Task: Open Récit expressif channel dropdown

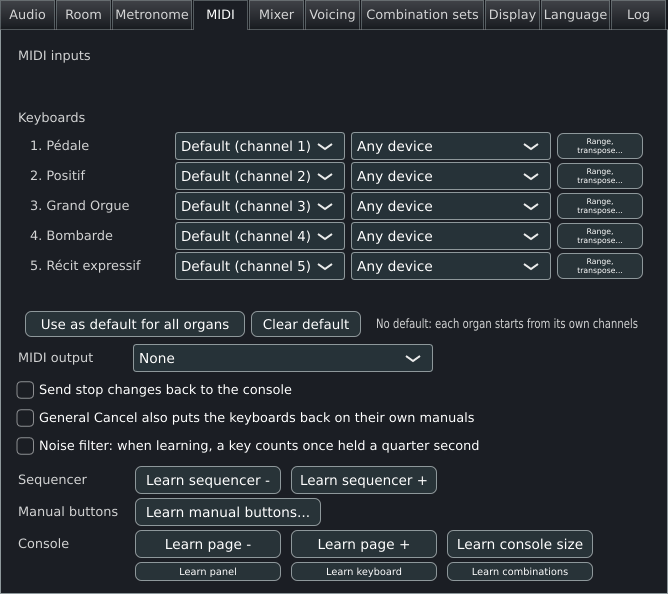Action: pos(259,266)
